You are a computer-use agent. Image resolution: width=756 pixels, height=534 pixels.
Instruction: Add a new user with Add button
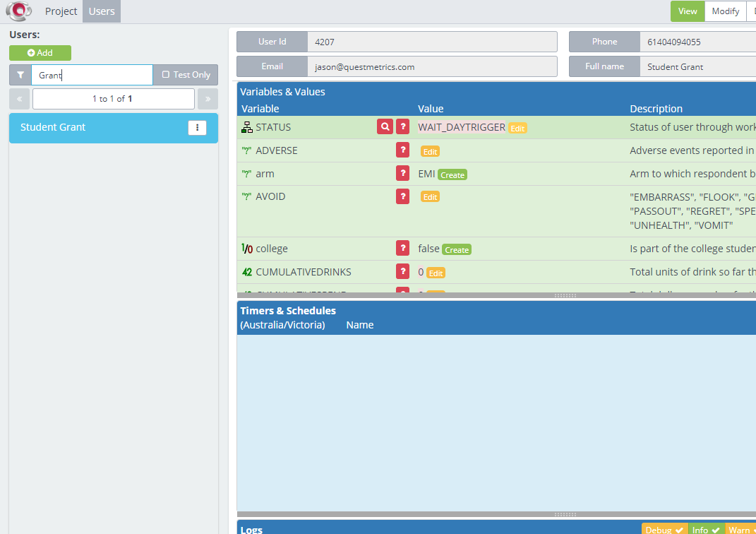(40, 53)
